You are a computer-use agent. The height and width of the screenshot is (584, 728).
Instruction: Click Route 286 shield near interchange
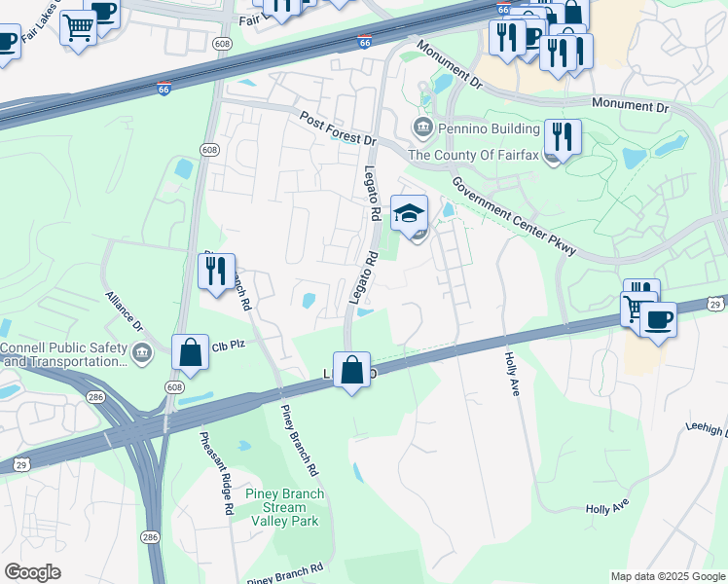click(x=95, y=397)
